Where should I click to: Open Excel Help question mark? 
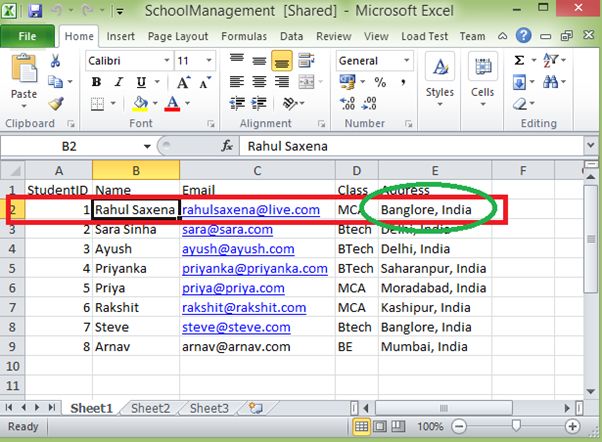523,36
